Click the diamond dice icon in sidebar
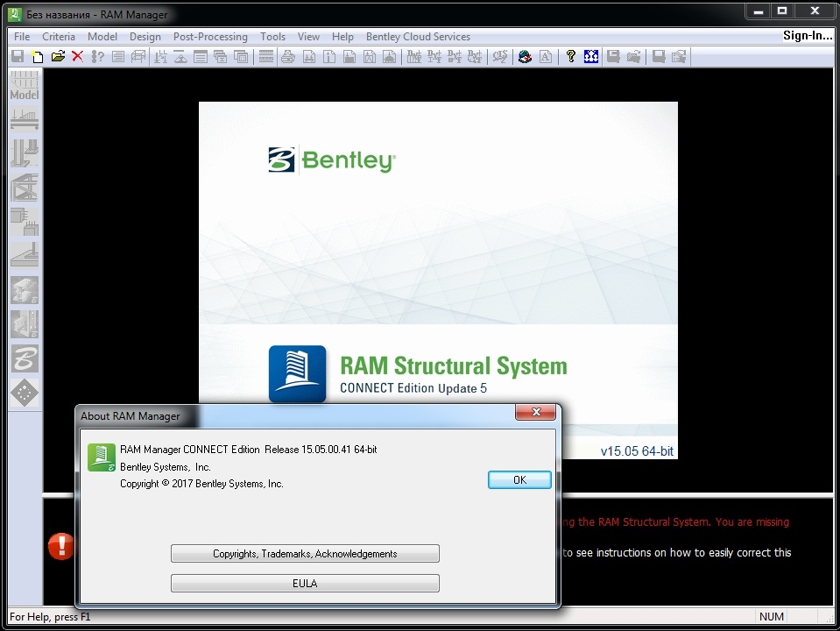The width and height of the screenshot is (840, 631). (25, 393)
